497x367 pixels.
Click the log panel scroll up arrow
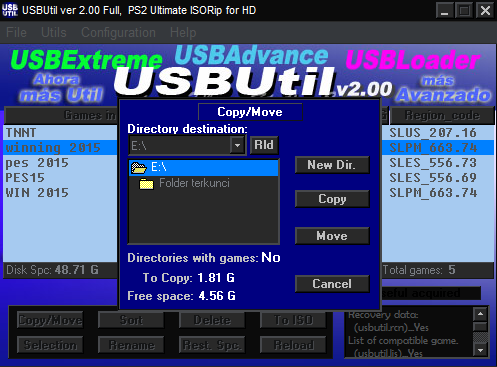pyautogui.click(x=480, y=314)
